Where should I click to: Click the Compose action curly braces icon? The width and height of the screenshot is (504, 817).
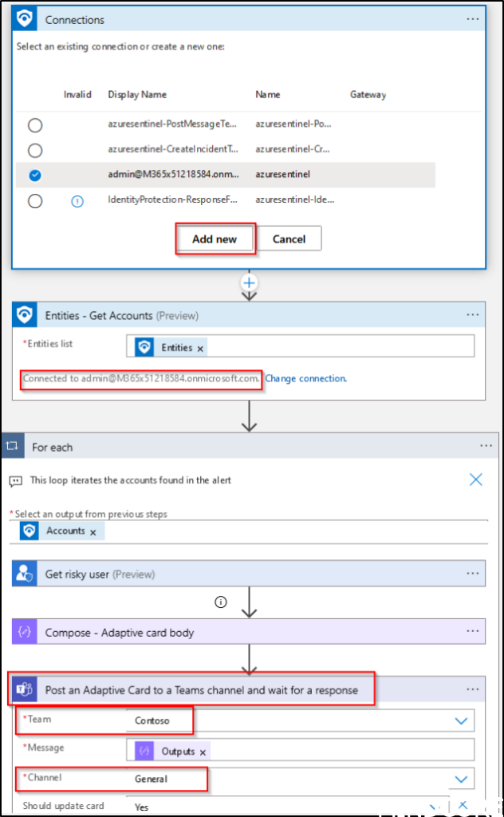[x=24, y=633]
